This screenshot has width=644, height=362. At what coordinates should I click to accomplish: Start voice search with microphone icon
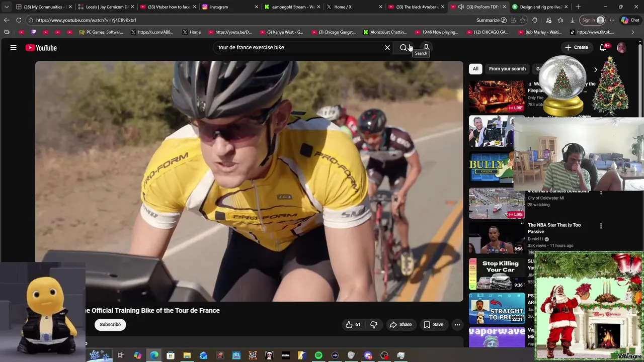coord(426,47)
